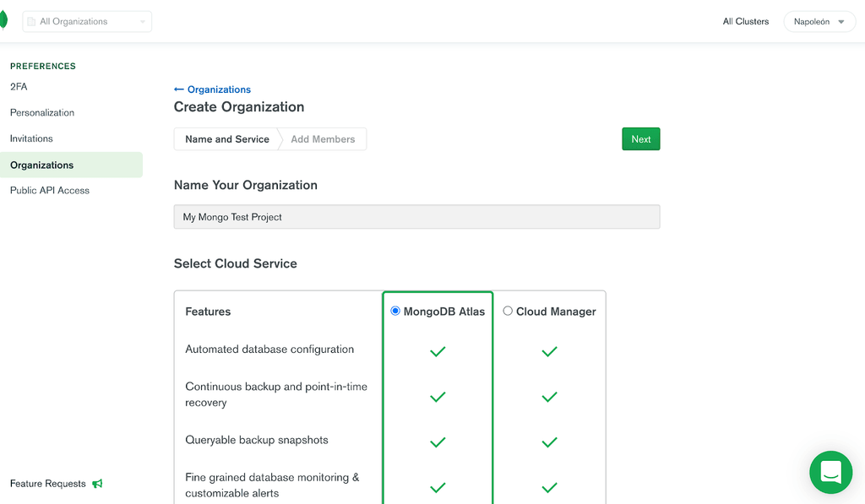
Task: Select the Name and Service step
Action: click(x=227, y=139)
